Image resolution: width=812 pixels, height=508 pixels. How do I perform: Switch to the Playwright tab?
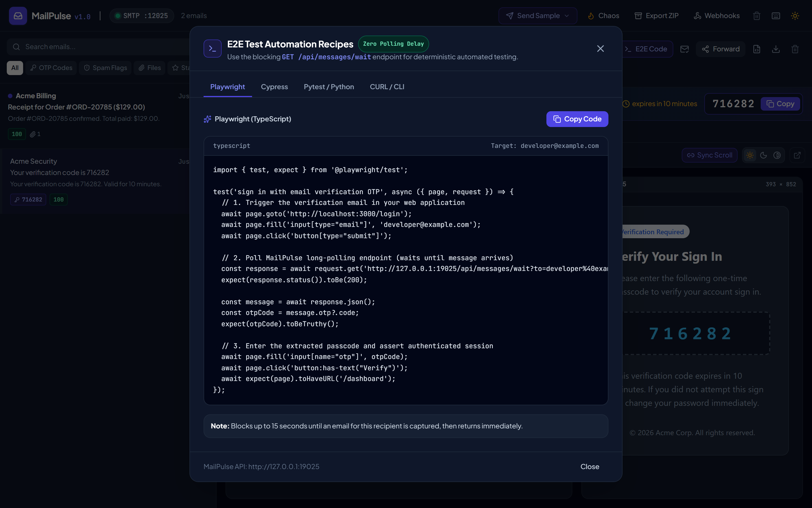228,87
